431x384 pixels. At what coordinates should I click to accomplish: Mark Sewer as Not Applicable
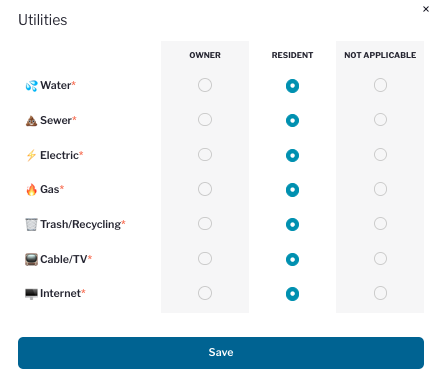click(380, 120)
